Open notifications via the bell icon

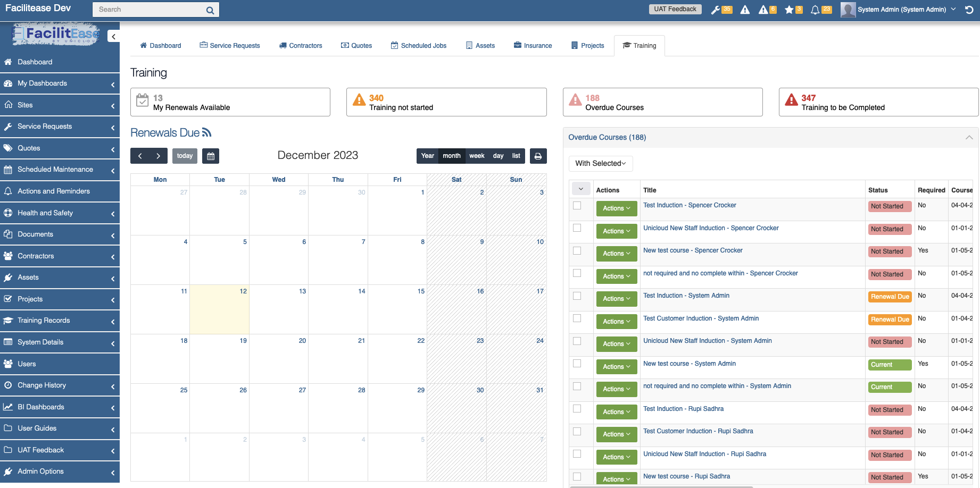[x=816, y=9]
